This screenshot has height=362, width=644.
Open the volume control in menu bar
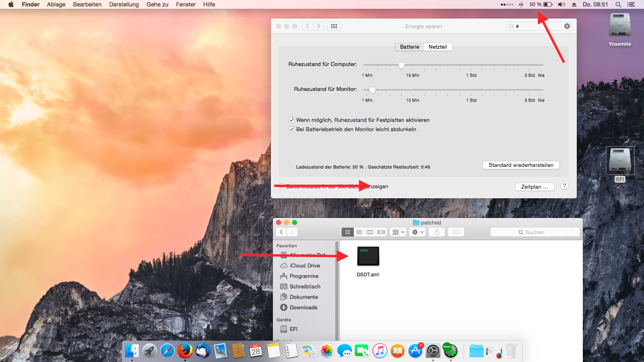tap(561, 4)
